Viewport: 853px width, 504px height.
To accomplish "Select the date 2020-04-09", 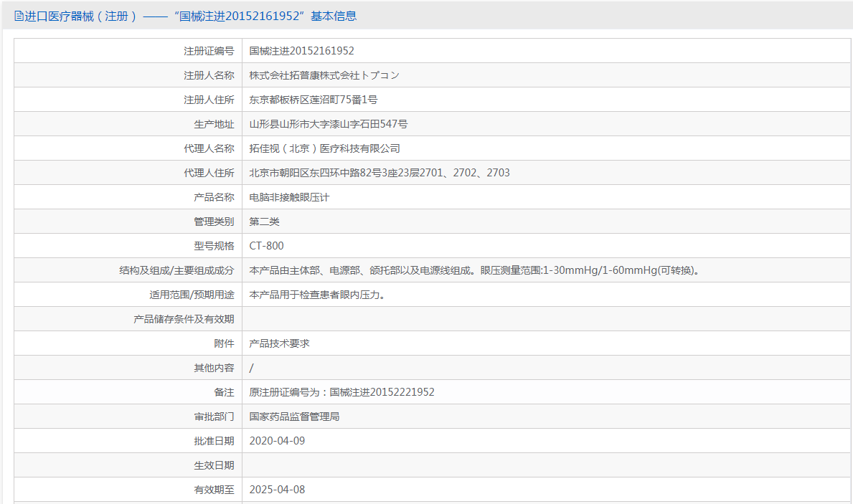I will (x=277, y=441).
